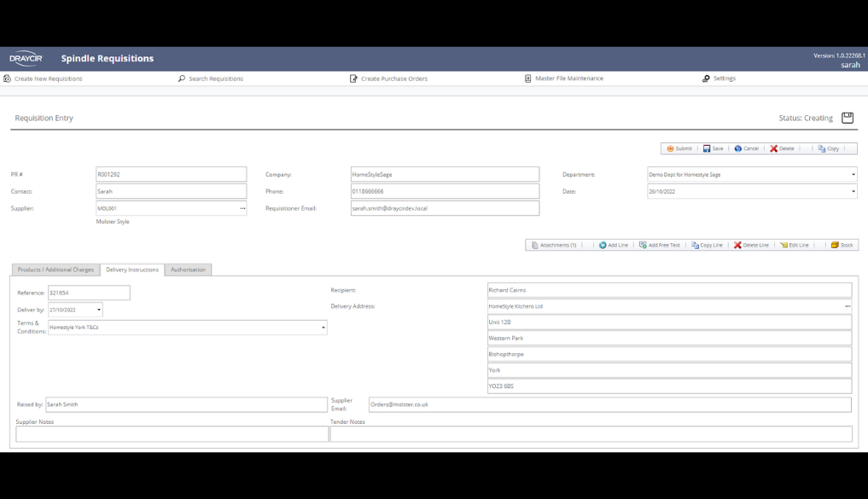This screenshot has height=499, width=868.
Task: Click the Contact field
Action: pyautogui.click(x=171, y=191)
